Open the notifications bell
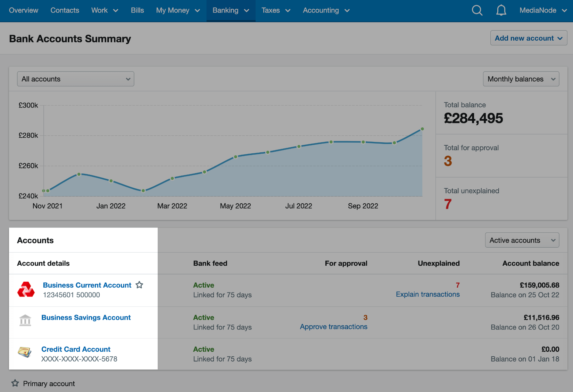The image size is (573, 392). [501, 10]
